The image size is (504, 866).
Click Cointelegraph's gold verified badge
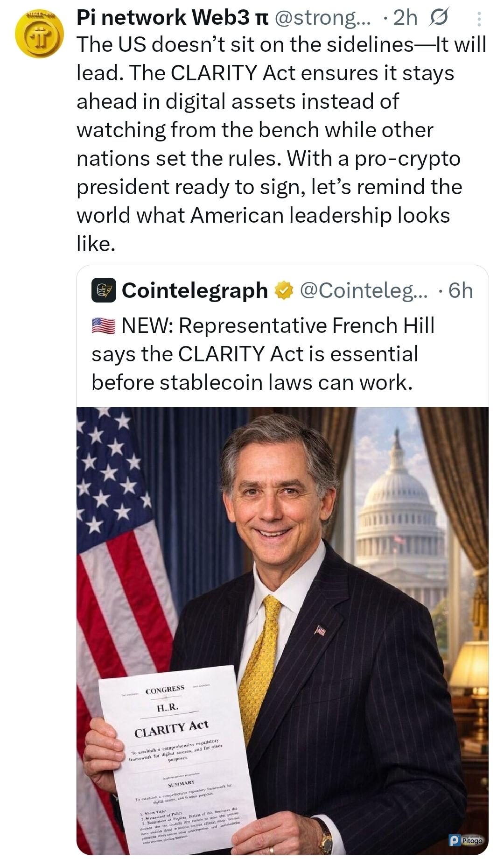pos(283,291)
